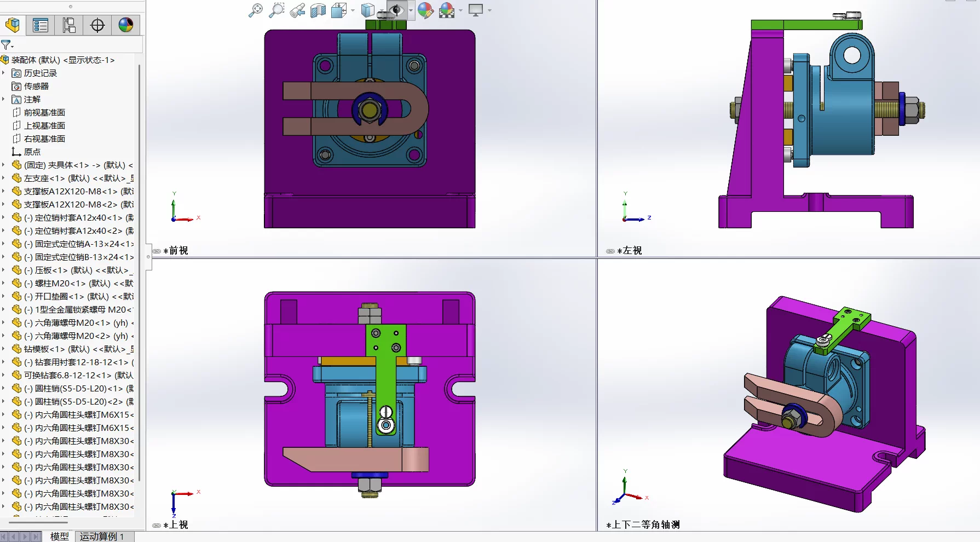Open View Orientation dropdown arrow

click(x=352, y=10)
